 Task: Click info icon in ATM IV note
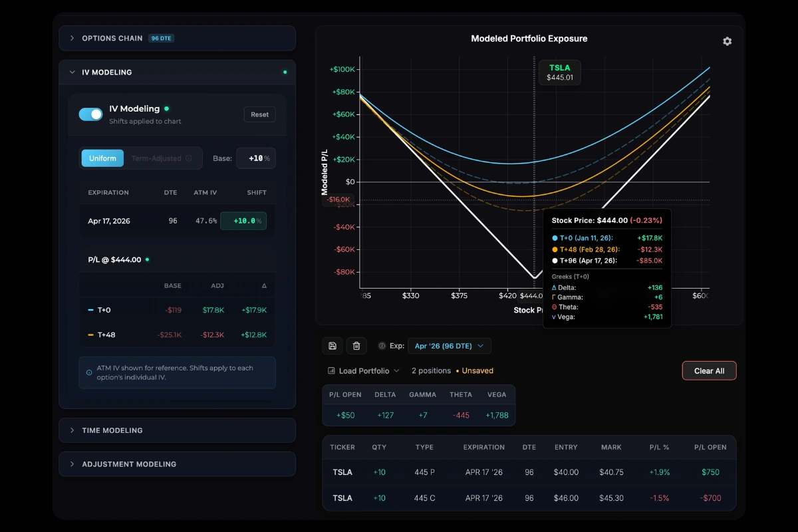89,373
